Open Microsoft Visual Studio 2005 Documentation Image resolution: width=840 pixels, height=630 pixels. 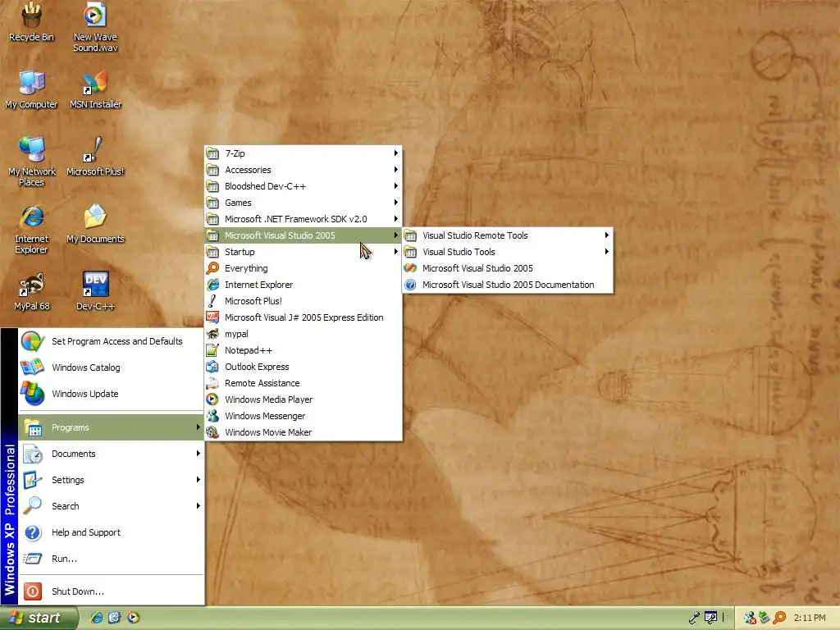(x=508, y=285)
